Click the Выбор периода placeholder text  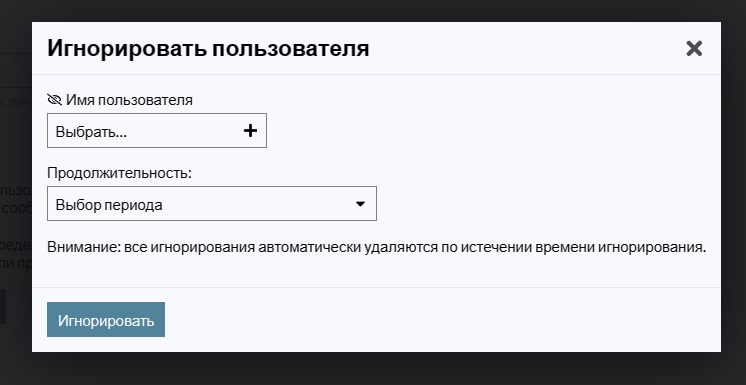(109, 205)
